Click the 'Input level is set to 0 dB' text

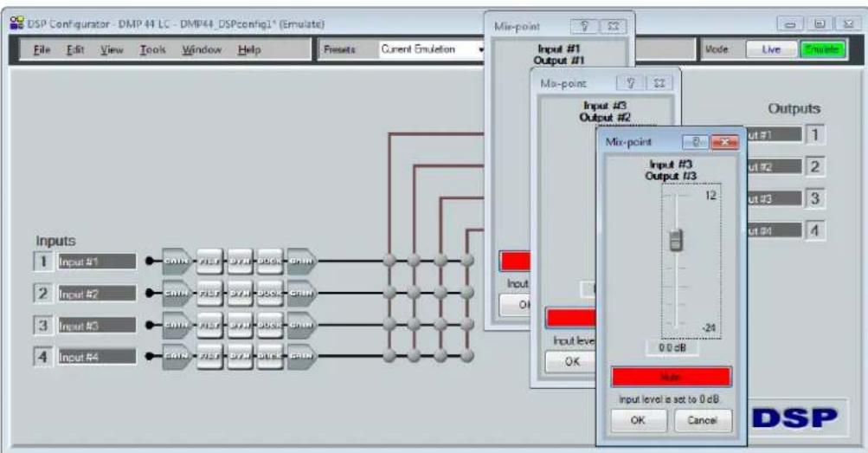[x=669, y=398]
